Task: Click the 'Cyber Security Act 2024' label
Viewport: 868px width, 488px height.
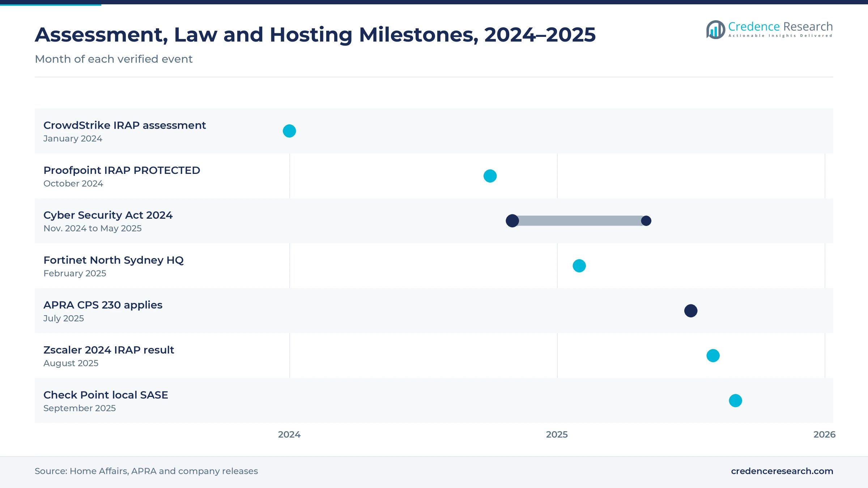Action: tap(108, 215)
